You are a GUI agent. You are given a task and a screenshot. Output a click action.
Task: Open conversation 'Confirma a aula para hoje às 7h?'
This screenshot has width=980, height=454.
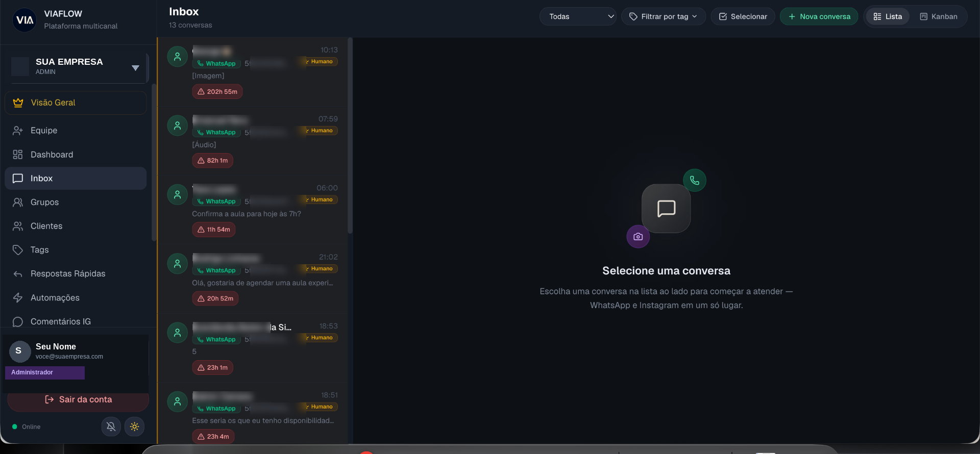(253, 210)
